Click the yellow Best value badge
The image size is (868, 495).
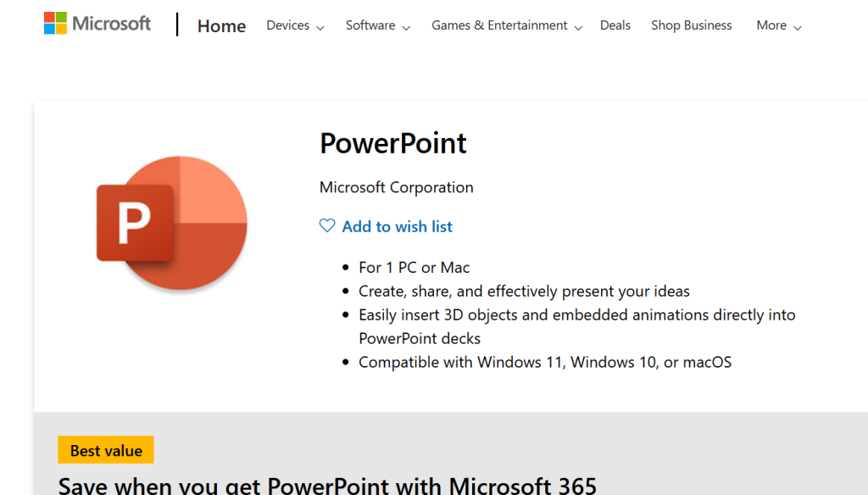pyautogui.click(x=105, y=450)
